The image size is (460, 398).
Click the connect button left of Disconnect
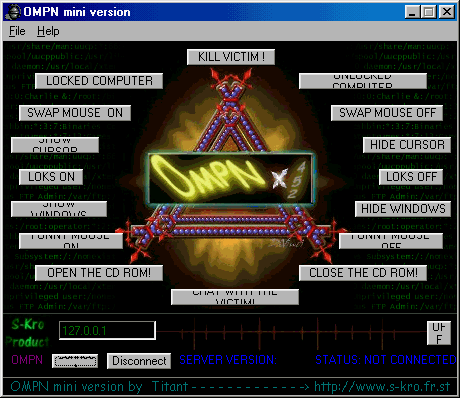[x=75, y=361]
